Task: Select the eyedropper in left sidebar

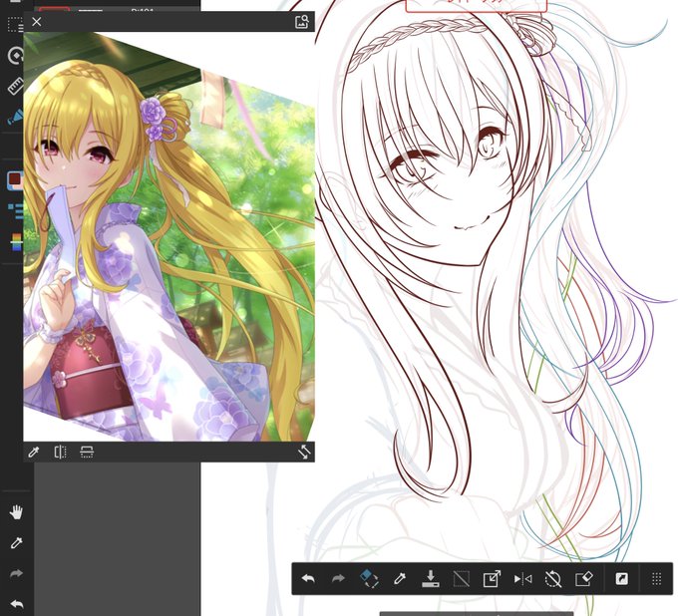Action: pyautogui.click(x=16, y=543)
